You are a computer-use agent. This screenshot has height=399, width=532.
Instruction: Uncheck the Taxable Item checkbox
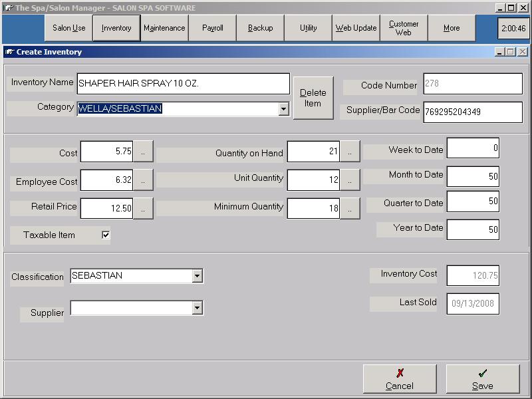pyautogui.click(x=106, y=235)
